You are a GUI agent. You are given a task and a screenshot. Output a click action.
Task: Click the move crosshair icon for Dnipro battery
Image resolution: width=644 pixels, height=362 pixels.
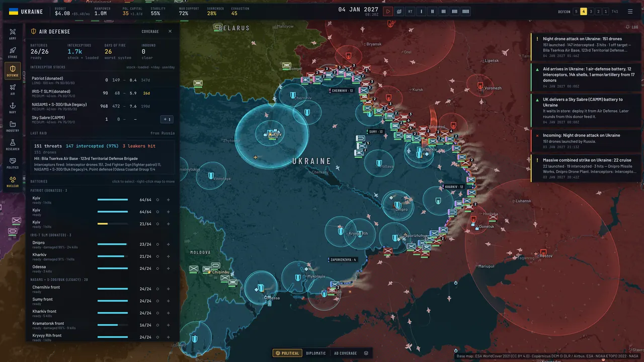click(168, 244)
